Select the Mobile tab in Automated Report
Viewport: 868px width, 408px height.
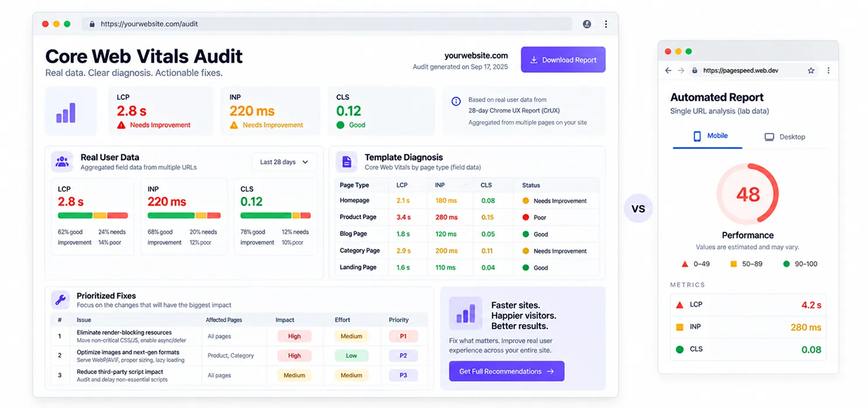pos(708,136)
